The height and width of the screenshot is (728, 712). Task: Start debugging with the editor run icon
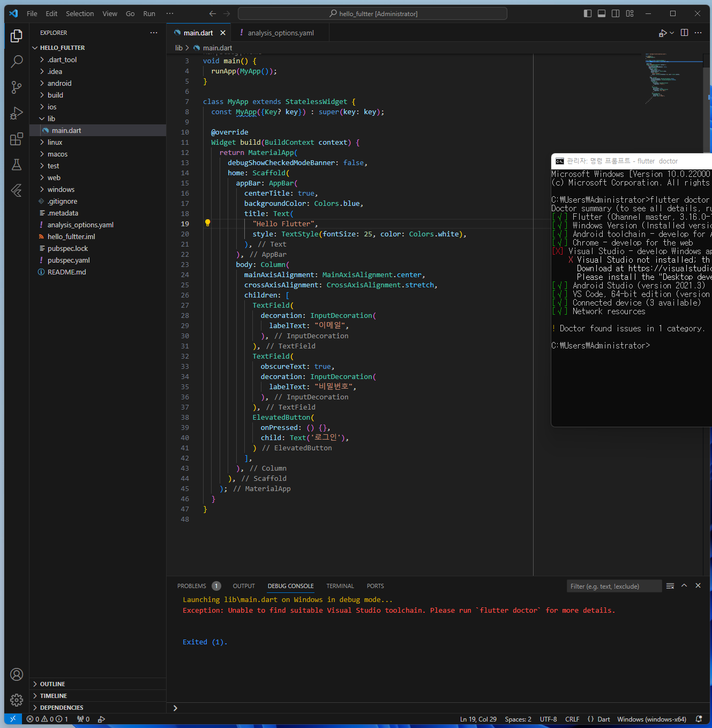pyautogui.click(x=663, y=33)
